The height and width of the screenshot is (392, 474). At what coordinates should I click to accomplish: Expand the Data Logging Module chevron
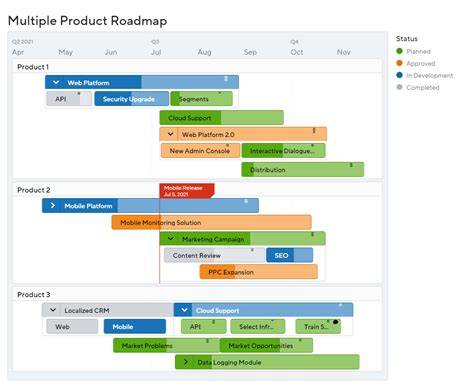(186, 362)
